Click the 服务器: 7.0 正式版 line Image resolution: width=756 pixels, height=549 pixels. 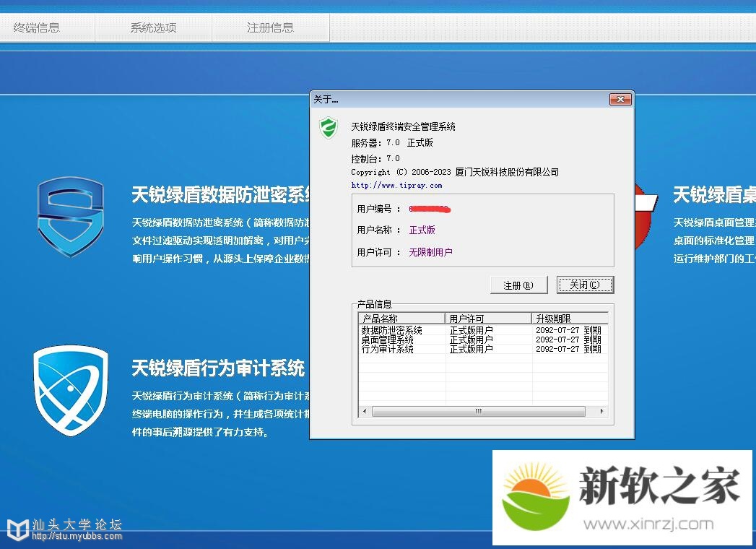tap(392, 143)
